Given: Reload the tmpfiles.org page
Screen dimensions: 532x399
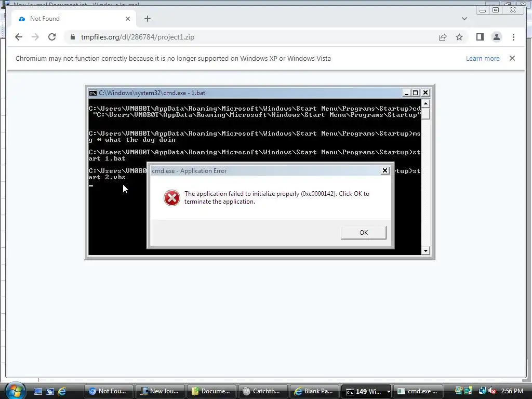Looking at the screenshot, I should click(x=52, y=37).
